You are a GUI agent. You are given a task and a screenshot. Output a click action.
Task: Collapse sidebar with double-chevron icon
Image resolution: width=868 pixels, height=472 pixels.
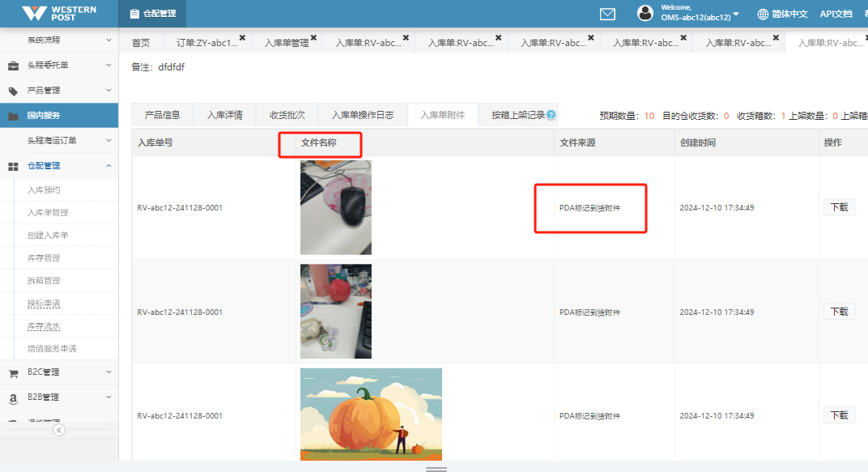click(58, 430)
